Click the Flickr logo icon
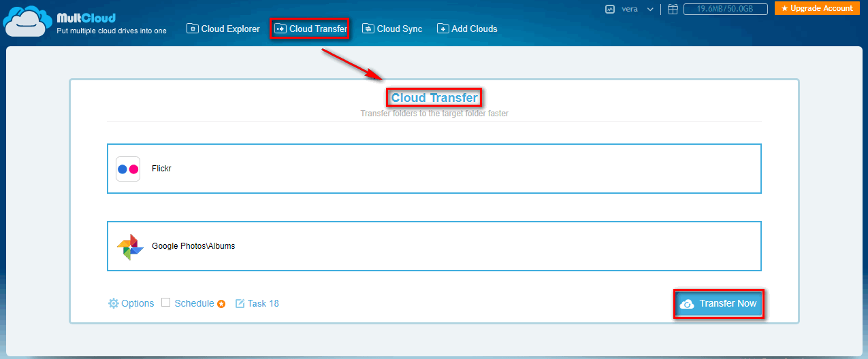The image size is (868, 359). pos(128,169)
